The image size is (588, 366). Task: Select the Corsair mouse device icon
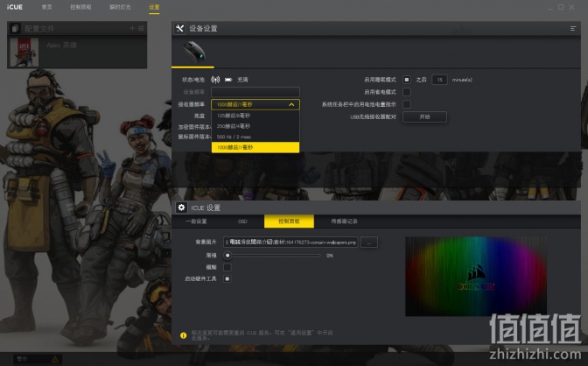pos(194,53)
